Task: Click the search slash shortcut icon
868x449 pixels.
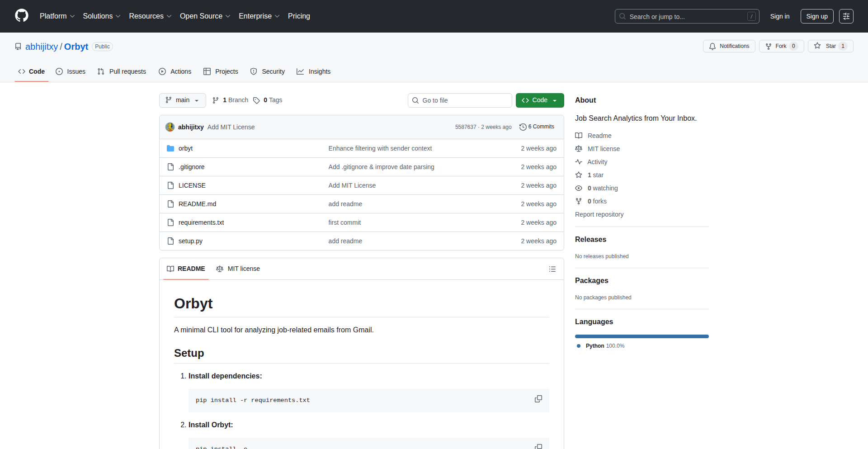Action: pos(752,16)
